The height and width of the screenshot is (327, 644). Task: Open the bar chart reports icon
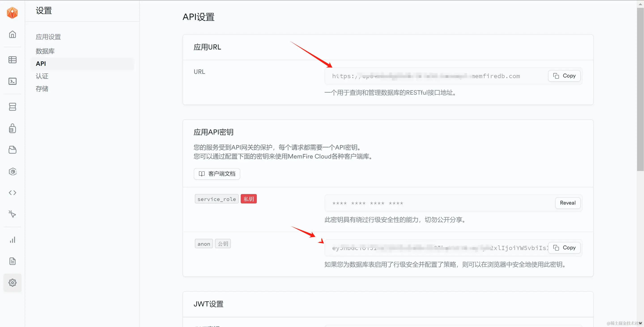click(x=12, y=240)
